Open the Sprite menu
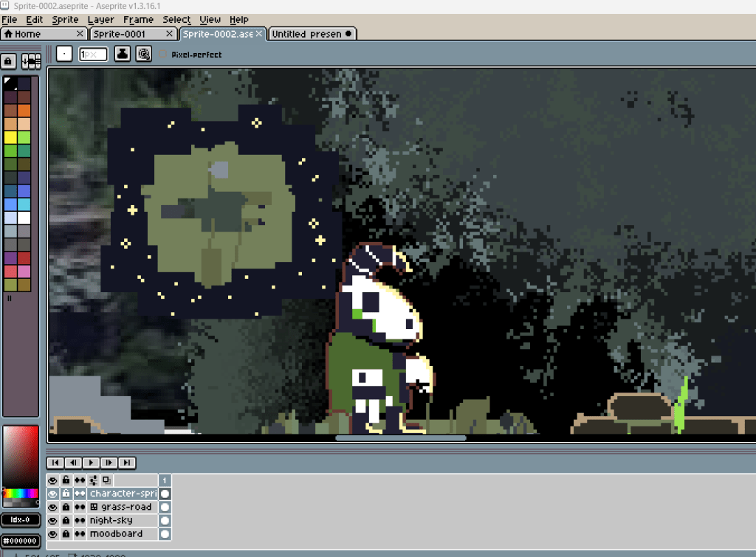 (65, 20)
